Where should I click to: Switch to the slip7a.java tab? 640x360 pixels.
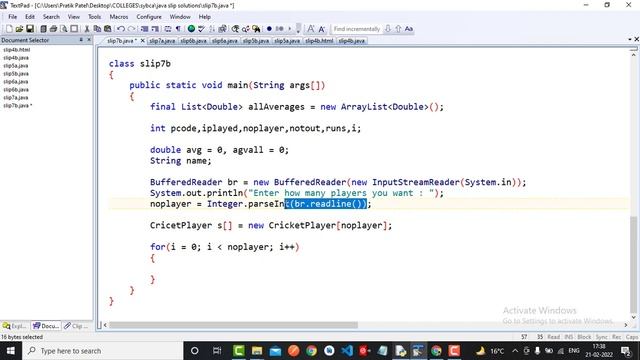[162, 41]
